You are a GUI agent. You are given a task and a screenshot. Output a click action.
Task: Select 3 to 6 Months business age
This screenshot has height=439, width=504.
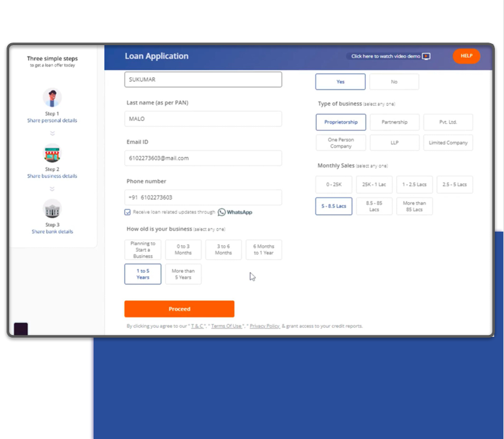click(223, 250)
